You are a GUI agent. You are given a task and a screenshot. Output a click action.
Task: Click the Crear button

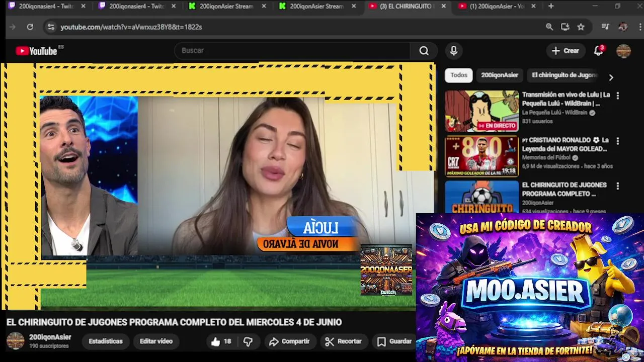pos(566,51)
